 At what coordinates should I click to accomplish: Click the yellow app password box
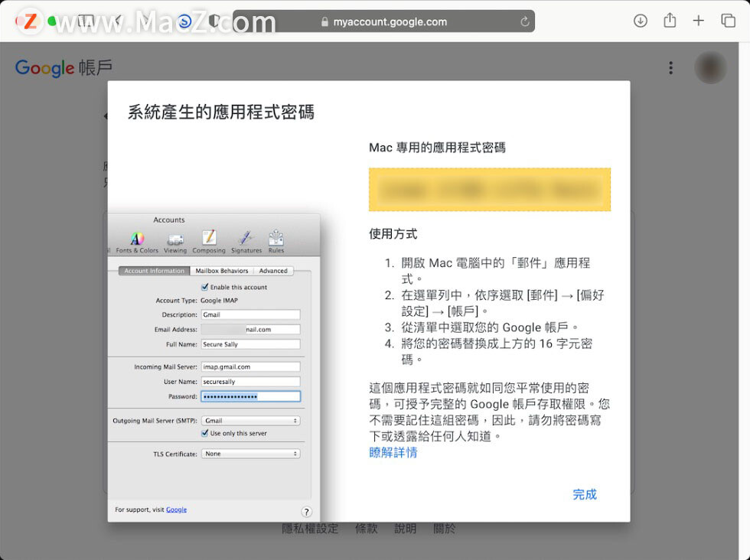[x=489, y=190]
